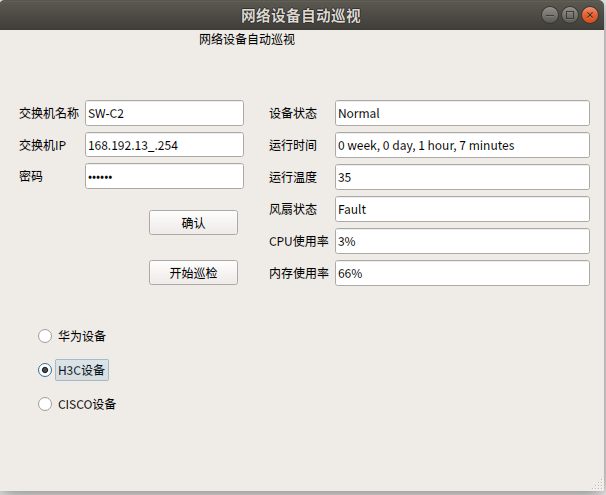606x495 pixels.
Task: Select the 运行时间 uptime field
Action: tap(462, 145)
